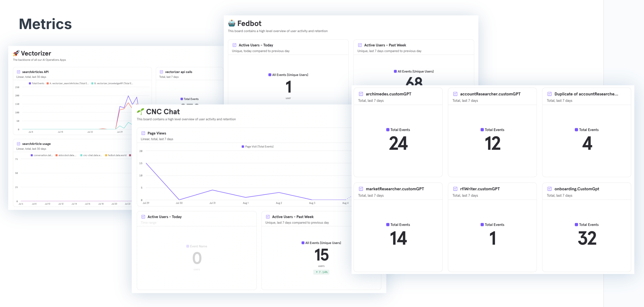644x307 pixels.
Task: Click 'Linear, total, last 7 days' under Page Views
Action: coord(157,139)
